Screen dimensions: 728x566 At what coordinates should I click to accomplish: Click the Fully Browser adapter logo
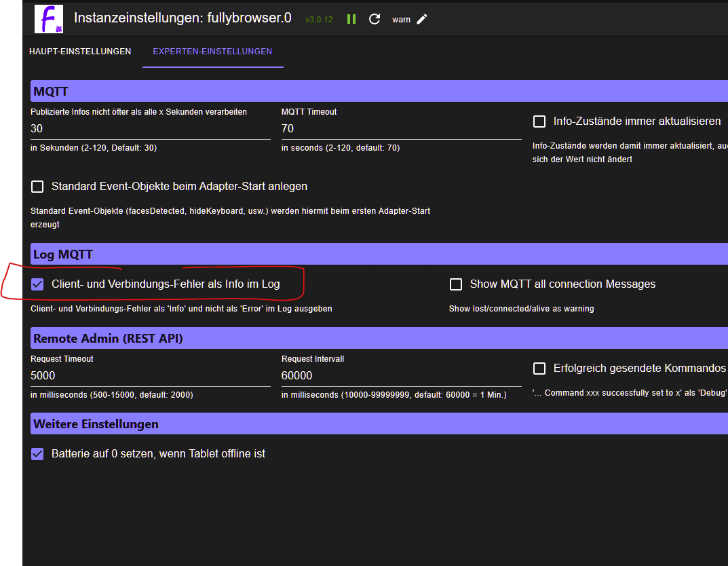point(49,19)
